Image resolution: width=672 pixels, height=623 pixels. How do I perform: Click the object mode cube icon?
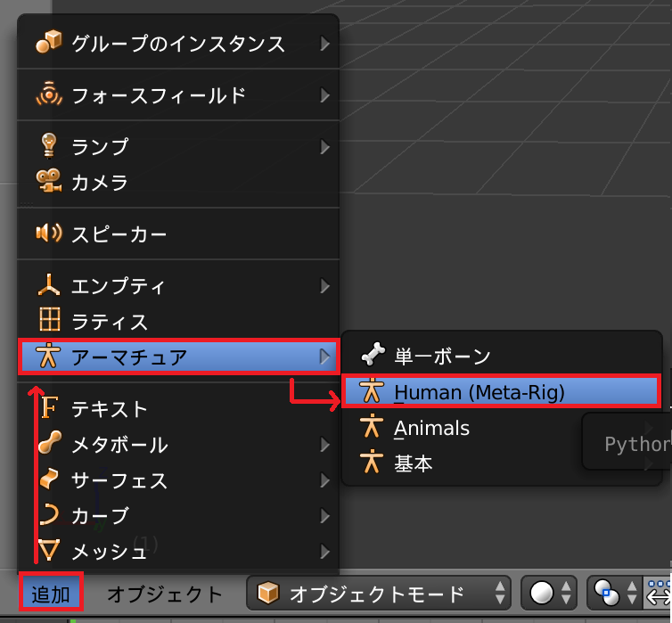(x=268, y=593)
